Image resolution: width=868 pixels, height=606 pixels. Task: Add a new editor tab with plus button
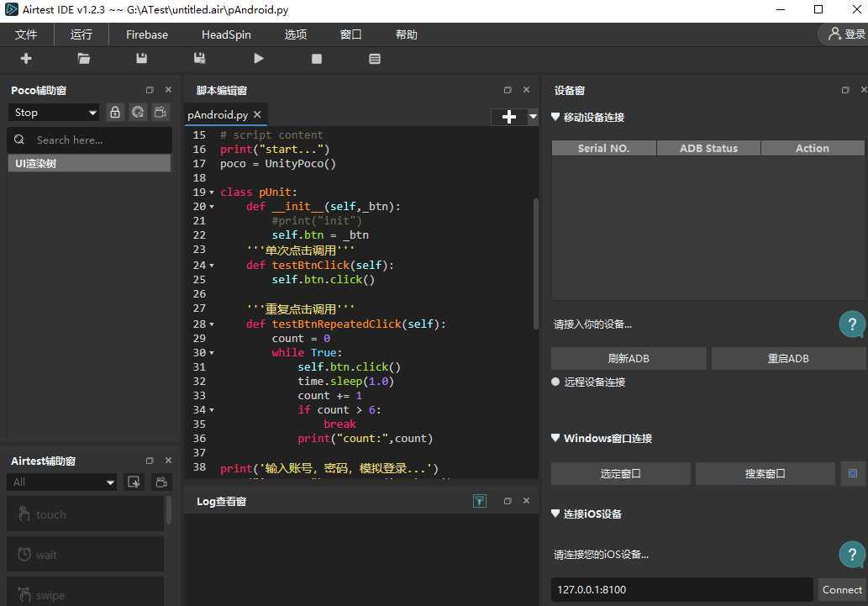click(508, 117)
